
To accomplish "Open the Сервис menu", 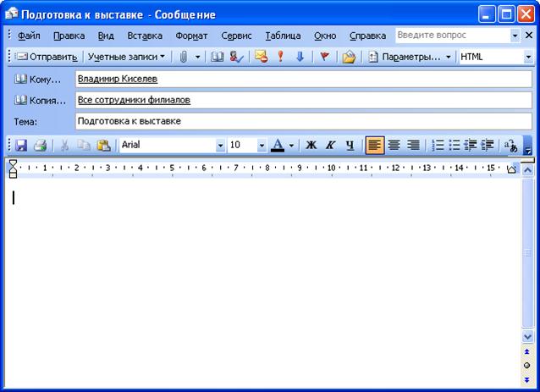I will click(x=236, y=36).
